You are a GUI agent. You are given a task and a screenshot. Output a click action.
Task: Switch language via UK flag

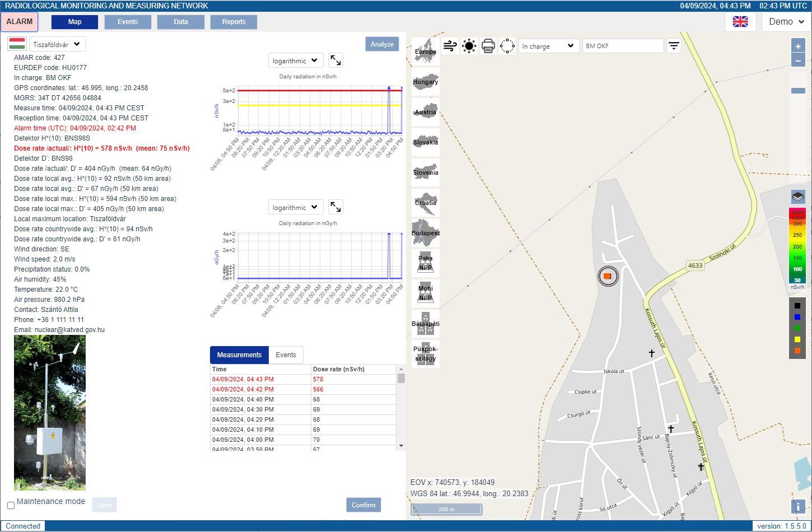coord(740,22)
